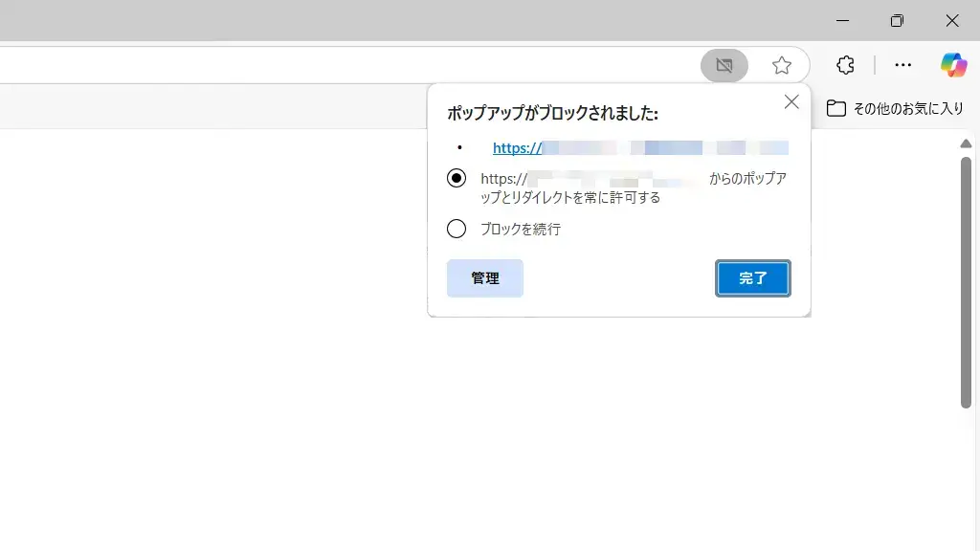Click the 管理 button
Screen dimensions: 980x551
pos(485,278)
